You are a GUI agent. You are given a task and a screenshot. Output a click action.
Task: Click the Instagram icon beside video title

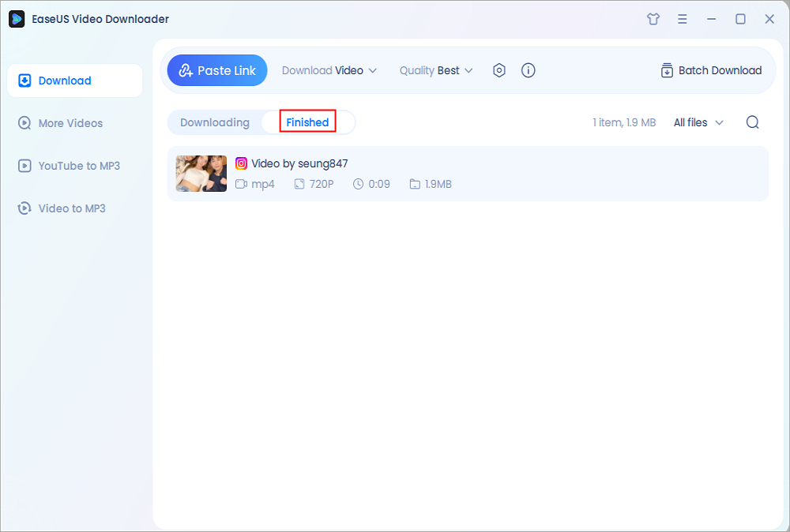click(241, 163)
